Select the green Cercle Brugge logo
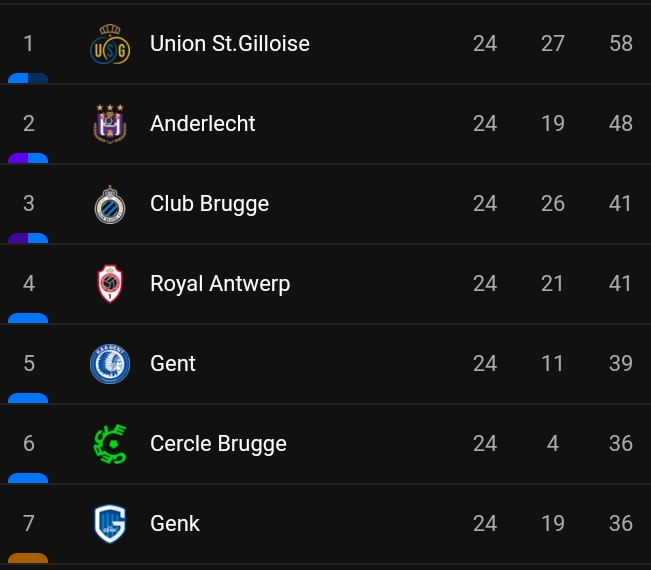 pos(110,444)
